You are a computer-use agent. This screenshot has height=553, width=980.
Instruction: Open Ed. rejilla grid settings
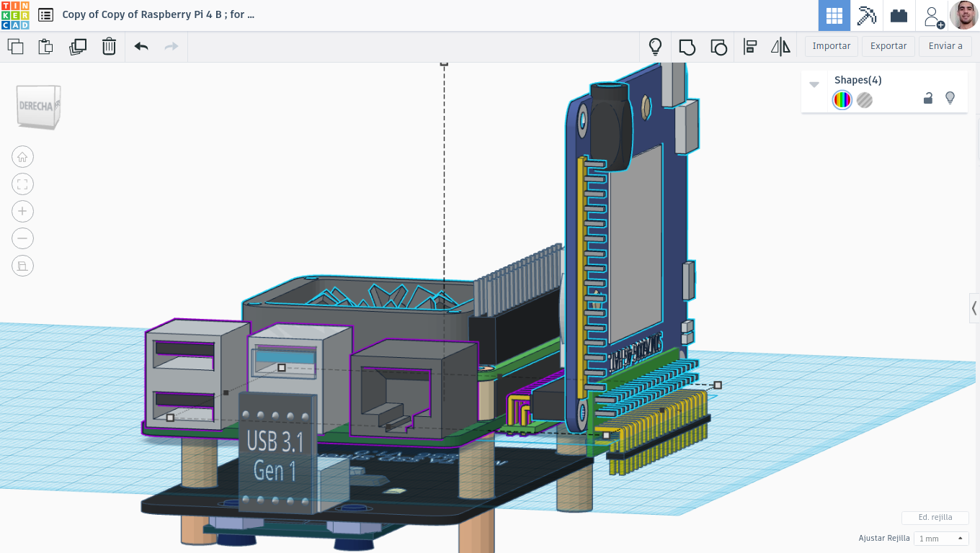(x=935, y=518)
